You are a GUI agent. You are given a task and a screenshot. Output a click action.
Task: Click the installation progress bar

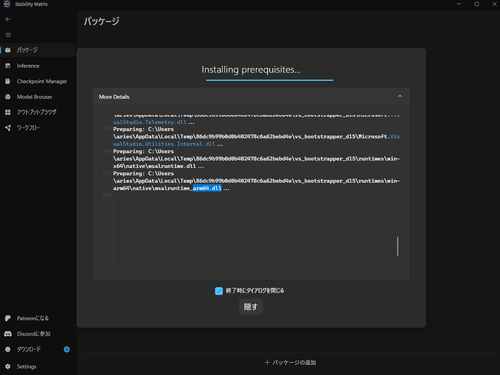(x=269, y=80)
